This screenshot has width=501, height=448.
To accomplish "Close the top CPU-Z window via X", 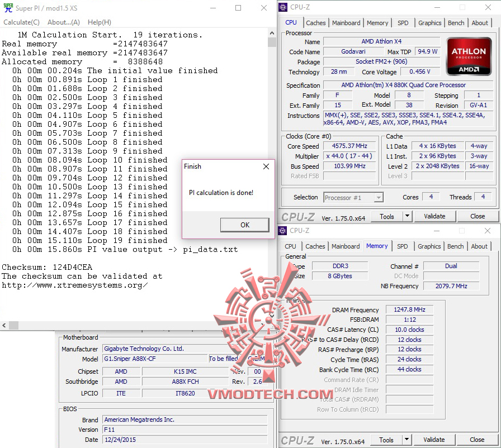I will coord(488,7).
